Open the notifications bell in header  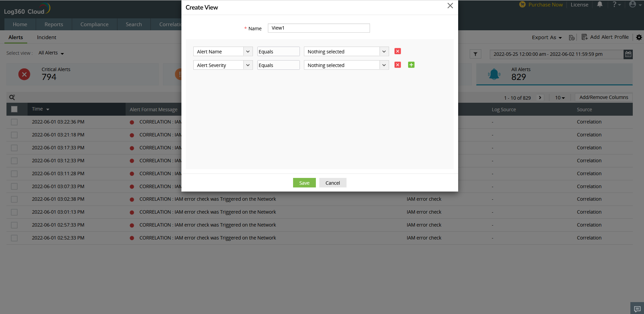pos(600,4)
